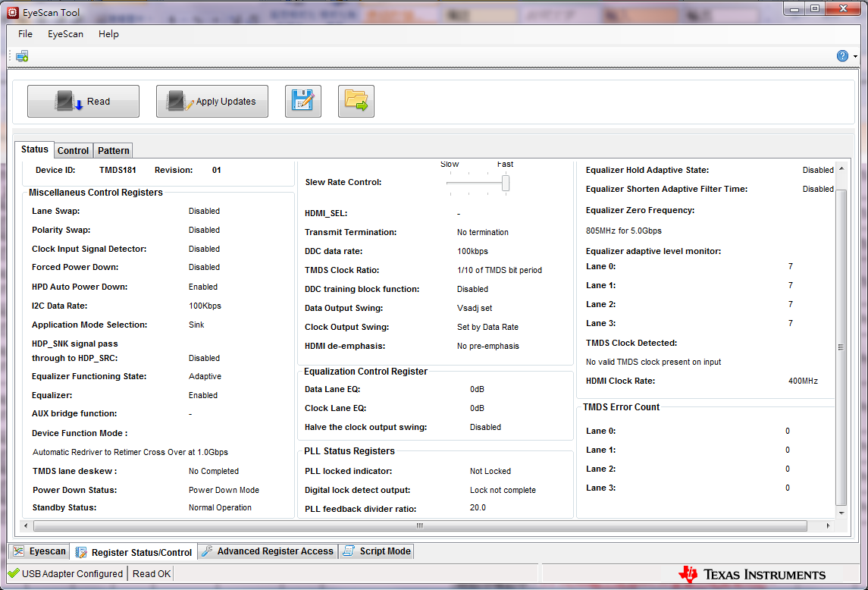The image size is (868, 590).
Task: Click the horizontal scrollbar thumb
Action: click(x=420, y=526)
